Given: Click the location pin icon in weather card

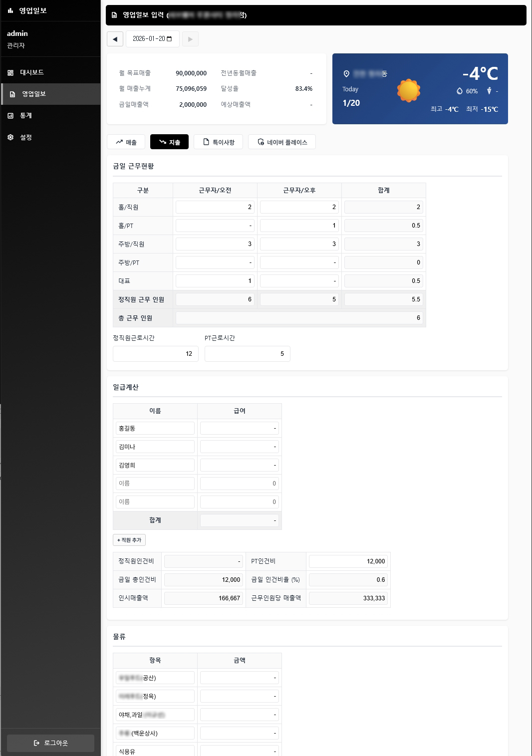Looking at the screenshot, I should pos(346,74).
